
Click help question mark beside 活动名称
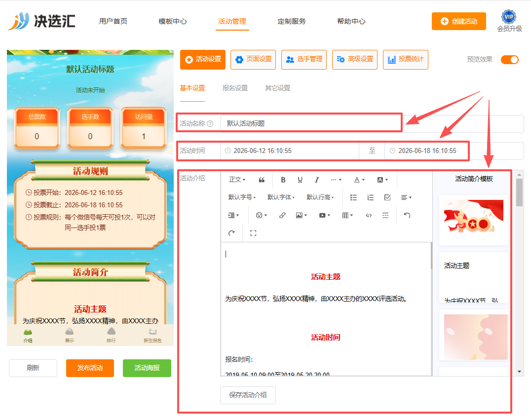[x=210, y=123]
